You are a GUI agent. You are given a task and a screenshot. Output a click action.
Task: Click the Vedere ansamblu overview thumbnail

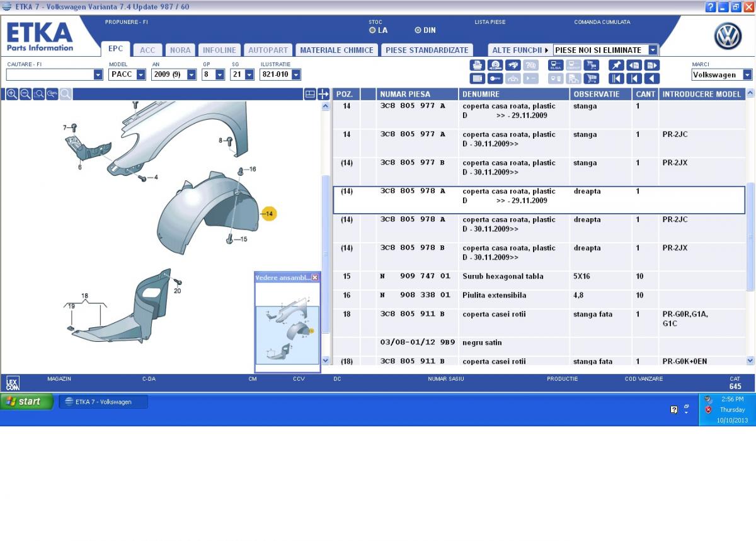pyautogui.click(x=287, y=328)
